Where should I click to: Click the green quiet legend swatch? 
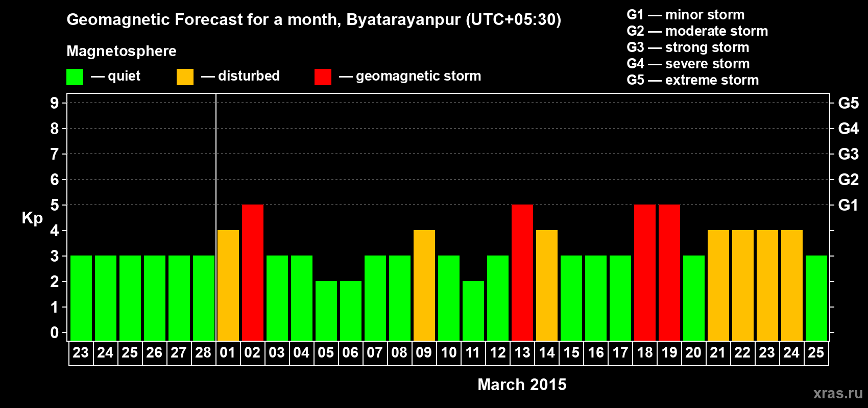click(x=75, y=77)
